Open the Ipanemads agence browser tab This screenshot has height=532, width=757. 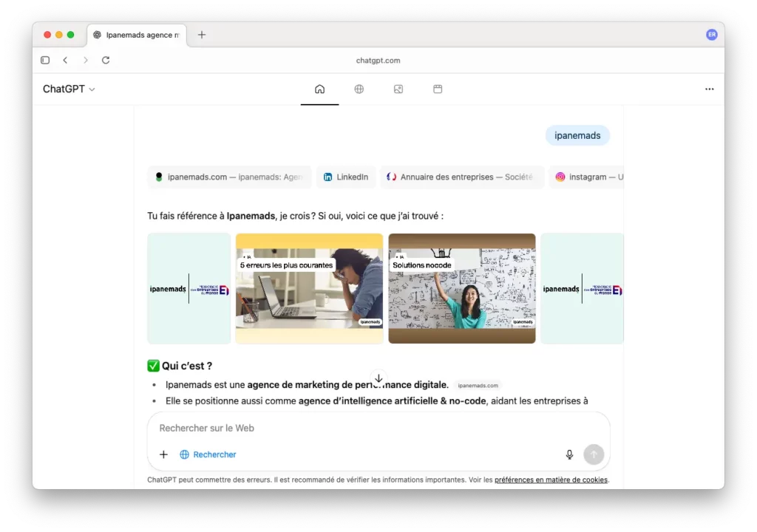[137, 35]
